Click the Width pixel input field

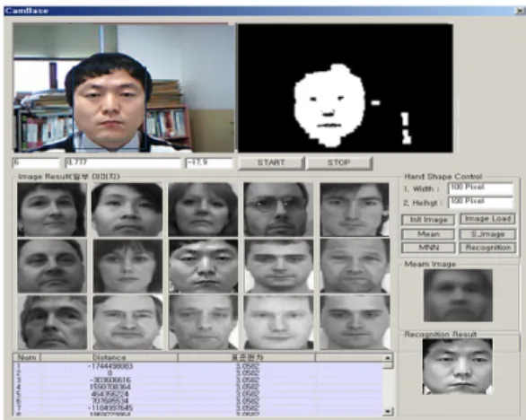[481, 188]
